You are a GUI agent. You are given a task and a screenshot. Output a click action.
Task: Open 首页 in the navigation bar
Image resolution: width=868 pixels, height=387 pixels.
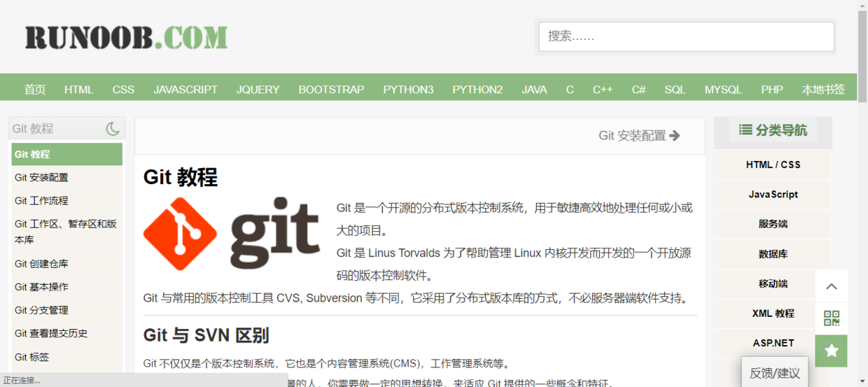coord(35,90)
